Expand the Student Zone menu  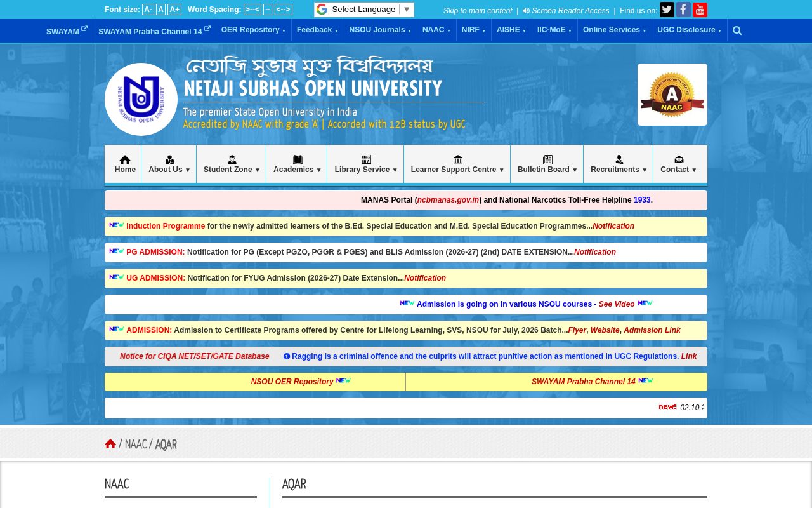click(x=232, y=164)
